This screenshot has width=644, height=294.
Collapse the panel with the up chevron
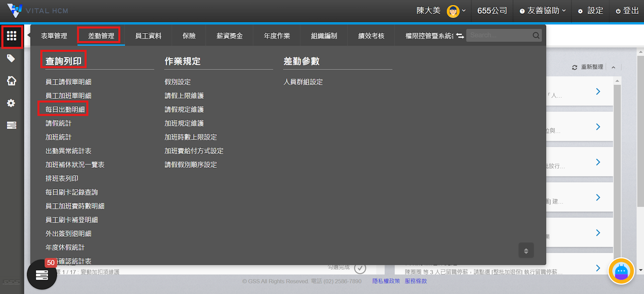(613, 67)
